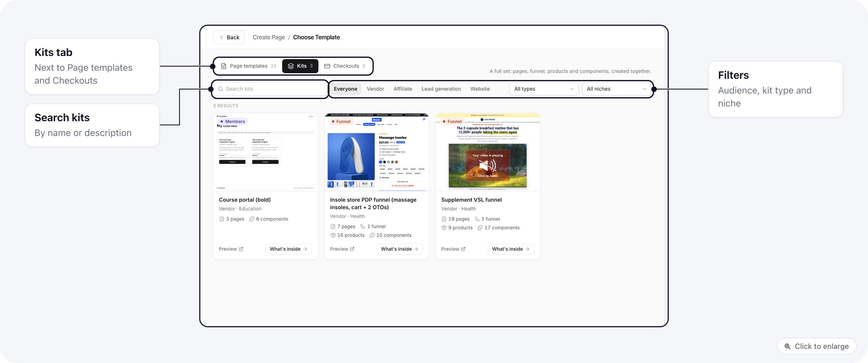Click the box icon beside 16 products

point(333,235)
